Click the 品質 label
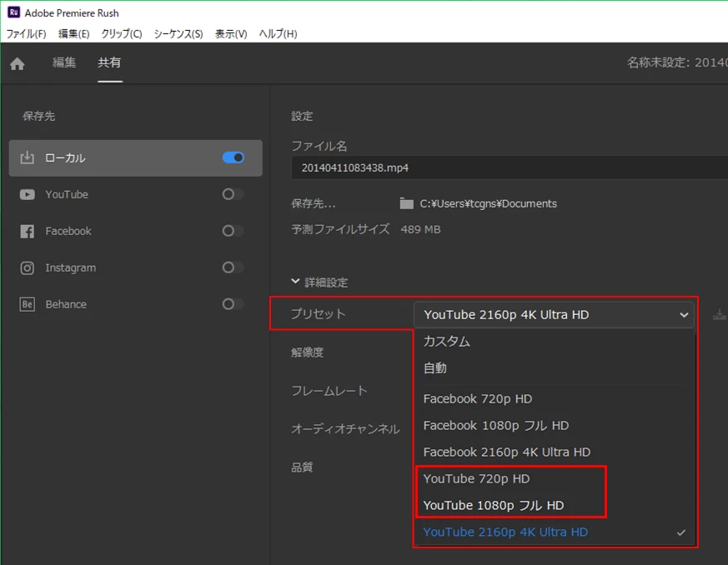The image size is (728, 565). tap(302, 467)
